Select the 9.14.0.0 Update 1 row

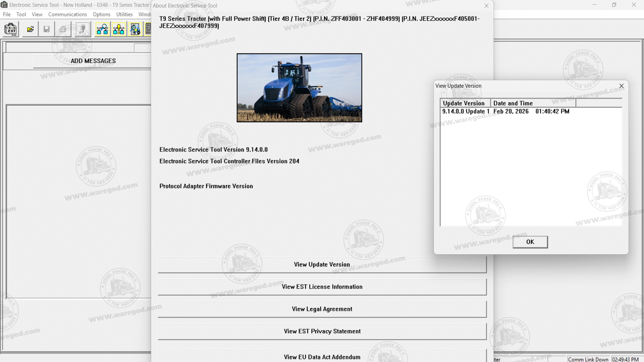(466, 111)
